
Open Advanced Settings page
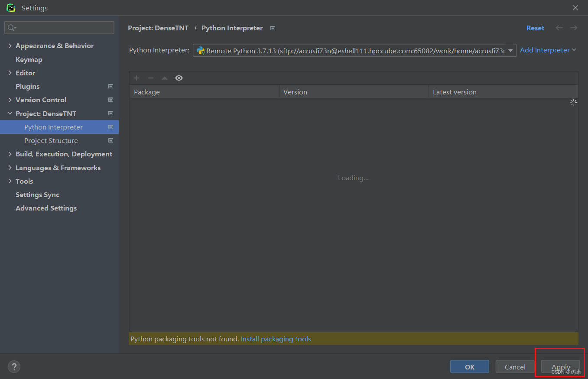46,208
